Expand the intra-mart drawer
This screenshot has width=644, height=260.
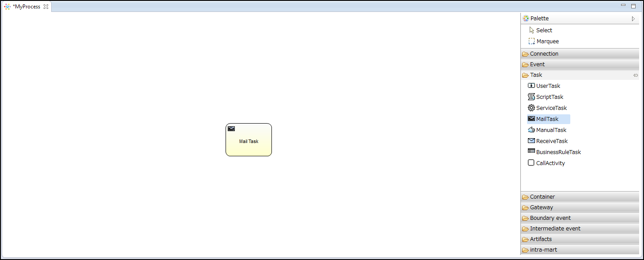pyautogui.click(x=580, y=249)
